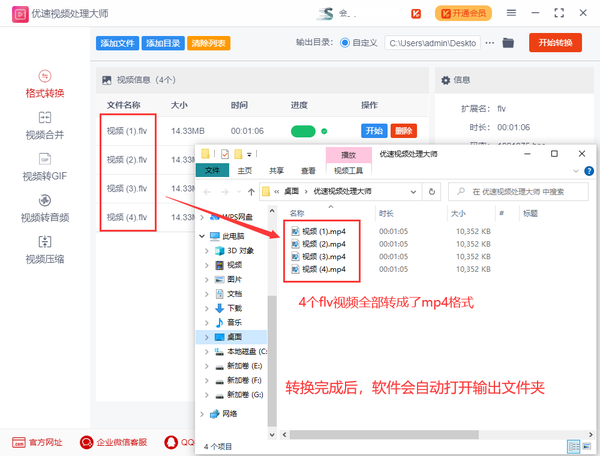Sort by the 名称 column header
This screenshot has height=456, width=600.
[x=297, y=213]
